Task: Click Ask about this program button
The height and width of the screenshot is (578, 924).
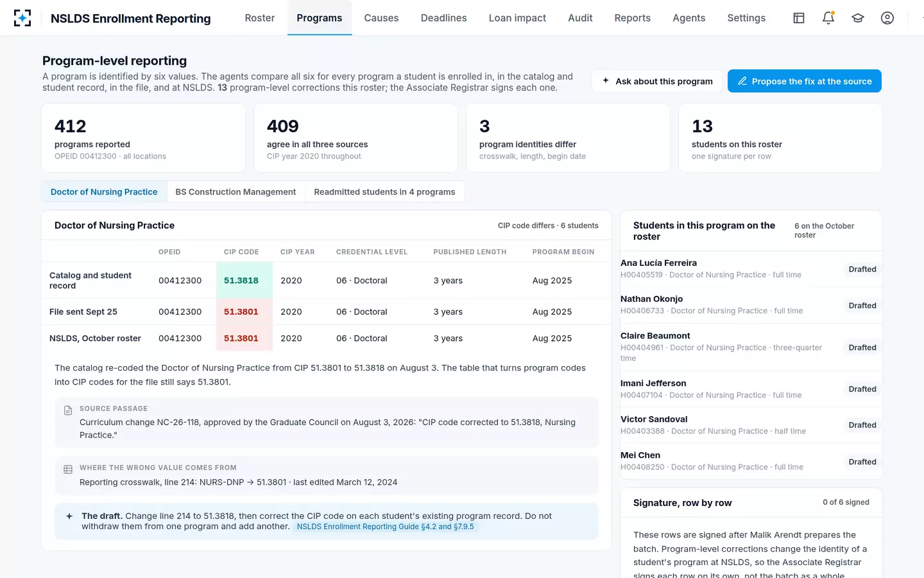Action: coord(657,81)
